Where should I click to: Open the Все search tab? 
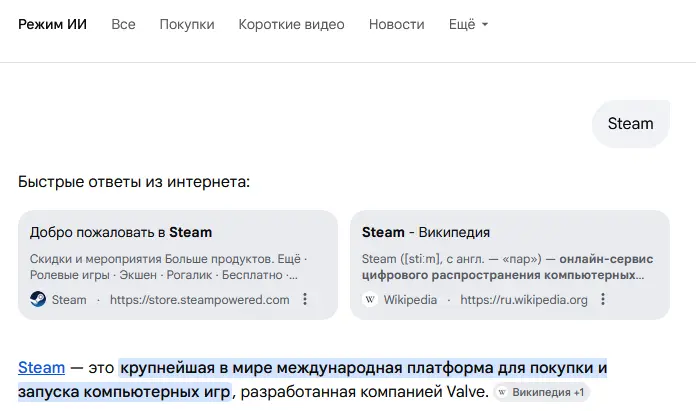(123, 24)
